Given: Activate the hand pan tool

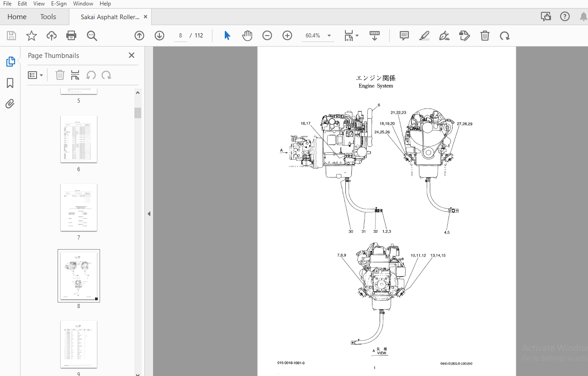Looking at the screenshot, I should [x=247, y=36].
